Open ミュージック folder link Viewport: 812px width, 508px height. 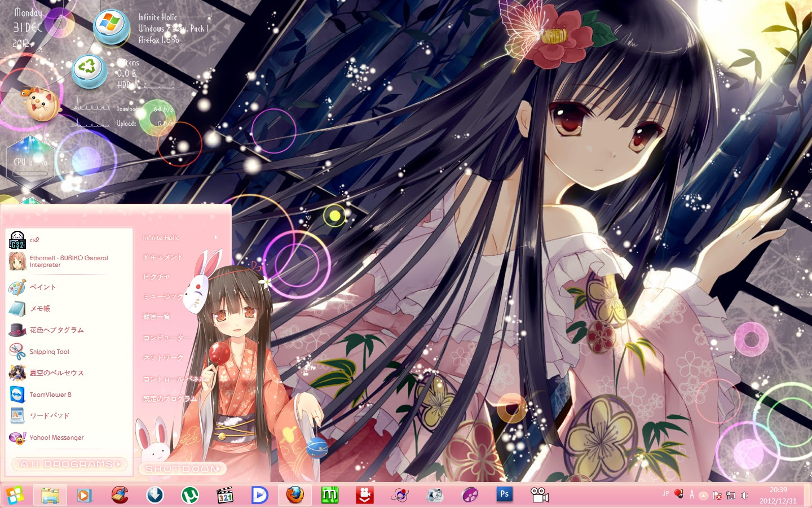tap(163, 297)
